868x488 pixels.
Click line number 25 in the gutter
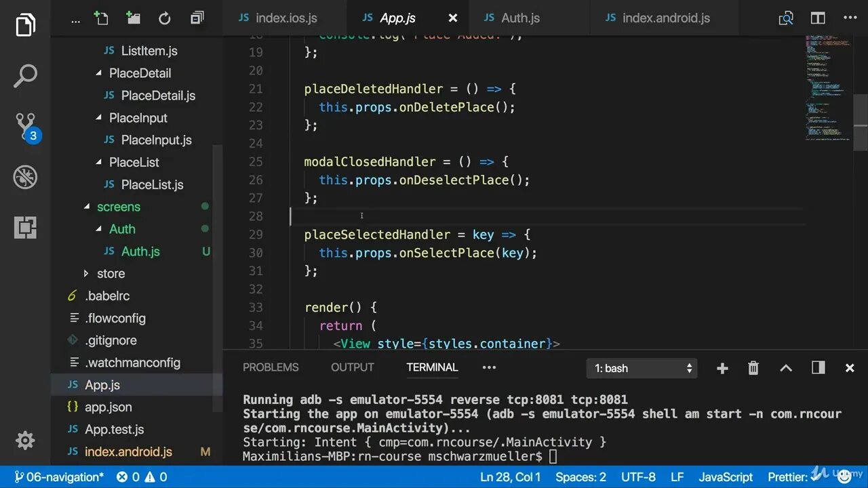256,162
